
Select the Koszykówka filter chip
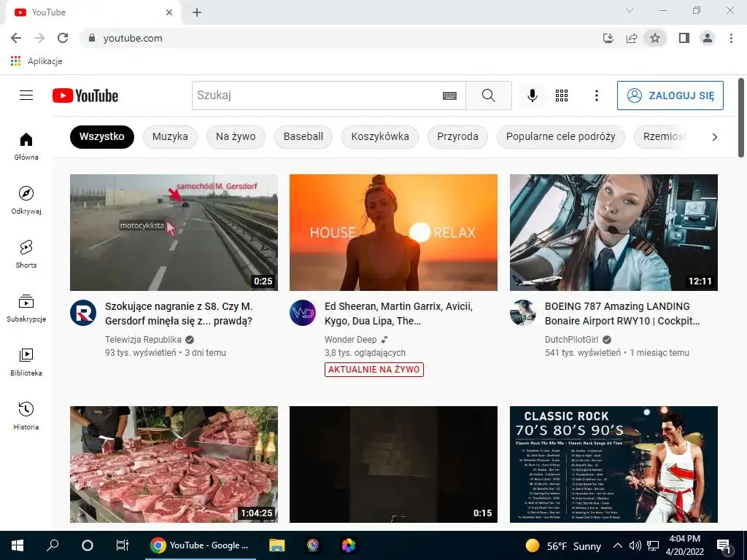click(x=380, y=136)
